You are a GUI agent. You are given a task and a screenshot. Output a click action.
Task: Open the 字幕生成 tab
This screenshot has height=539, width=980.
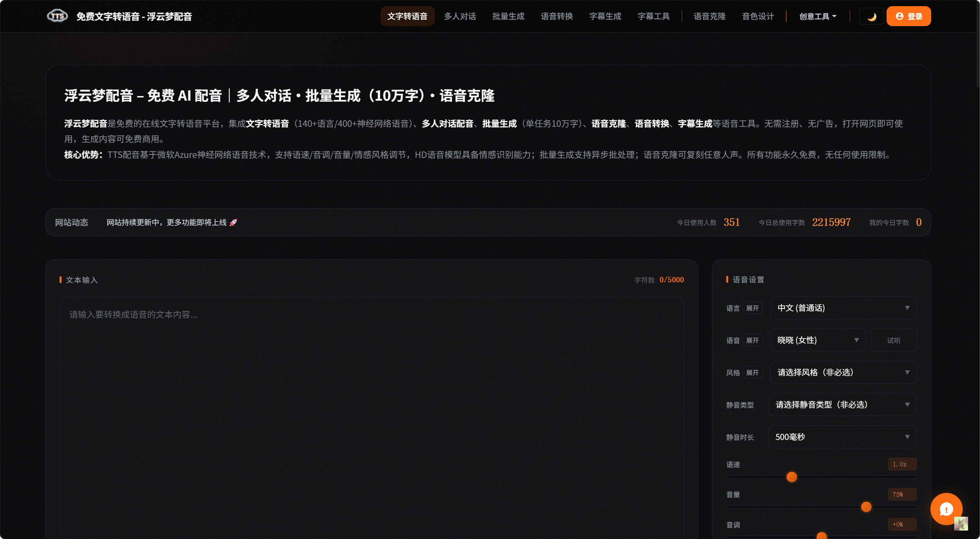coord(605,16)
